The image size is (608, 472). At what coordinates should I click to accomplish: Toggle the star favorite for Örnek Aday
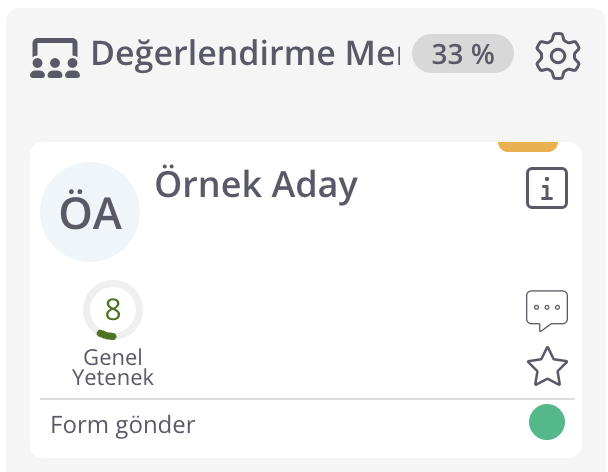click(547, 366)
